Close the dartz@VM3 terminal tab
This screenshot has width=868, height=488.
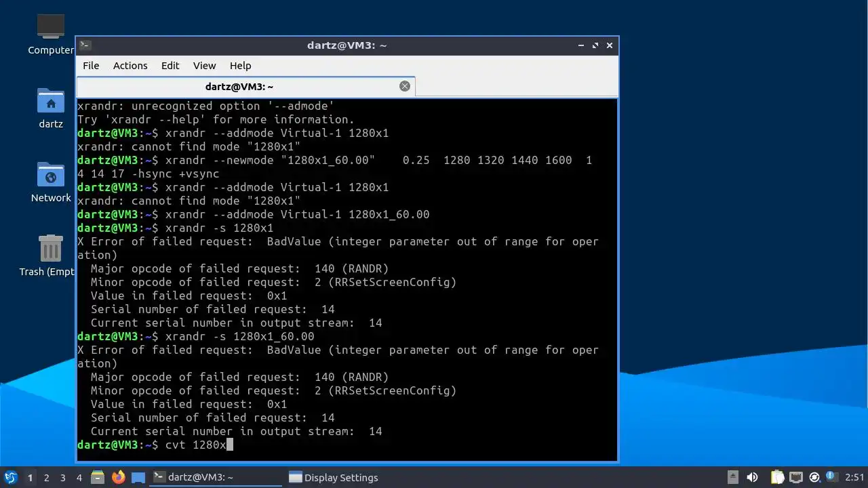pyautogui.click(x=405, y=86)
